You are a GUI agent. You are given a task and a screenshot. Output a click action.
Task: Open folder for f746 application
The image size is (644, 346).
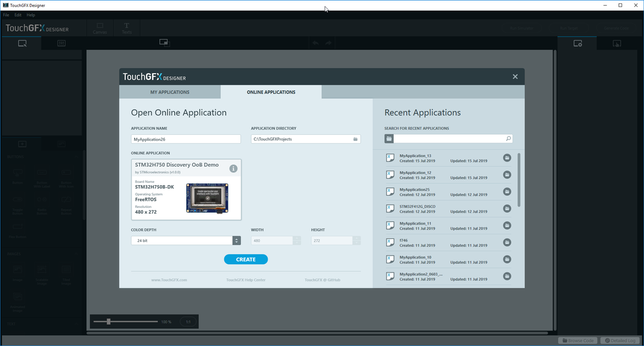(x=507, y=242)
